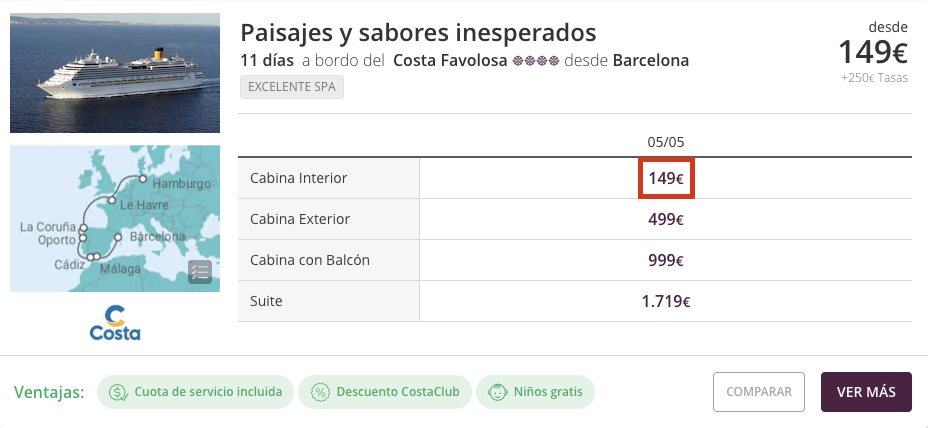The image size is (928, 428).
Task: Select the 499€ Cabina Exterior price
Action: click(666, 220)
